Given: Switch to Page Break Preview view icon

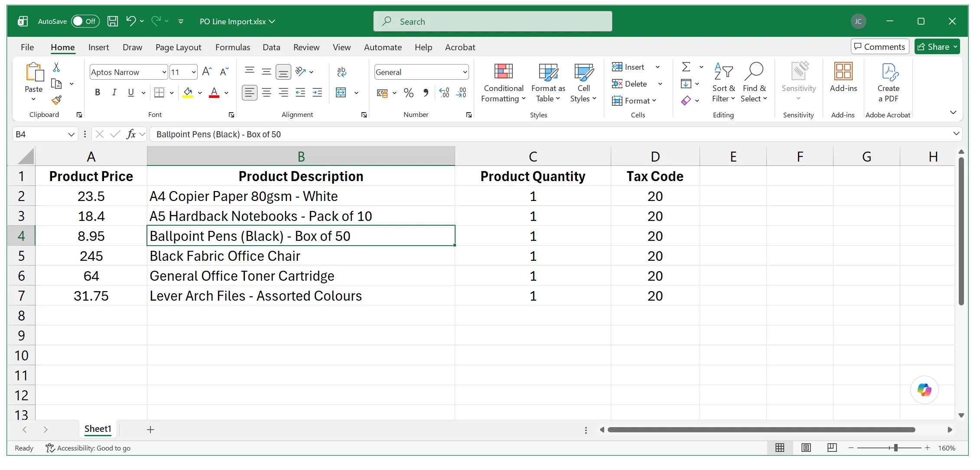Looking at the screenshot, I should [832, 447].
